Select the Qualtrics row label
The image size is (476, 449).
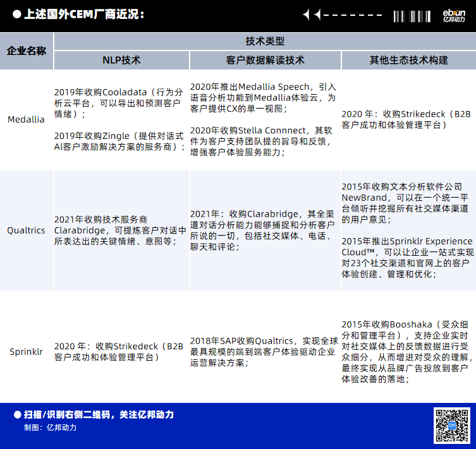27,230
